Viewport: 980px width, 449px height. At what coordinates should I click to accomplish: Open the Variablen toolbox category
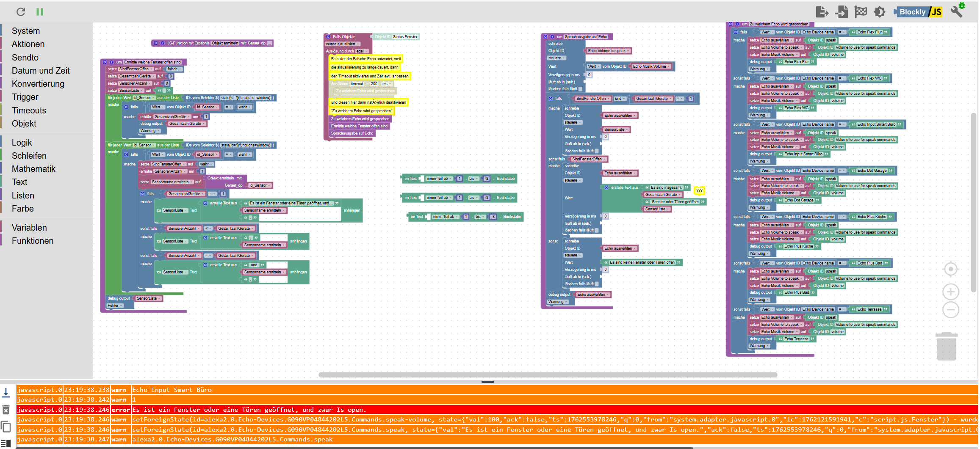click(29, 228)
